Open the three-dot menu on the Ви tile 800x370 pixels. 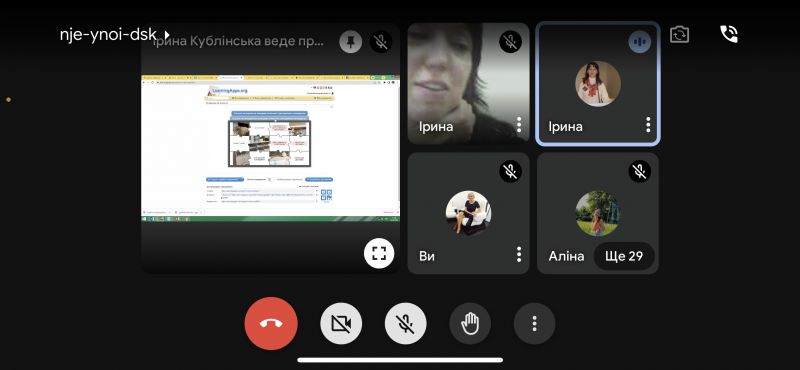pyautogui.click(x=518, y=254)
